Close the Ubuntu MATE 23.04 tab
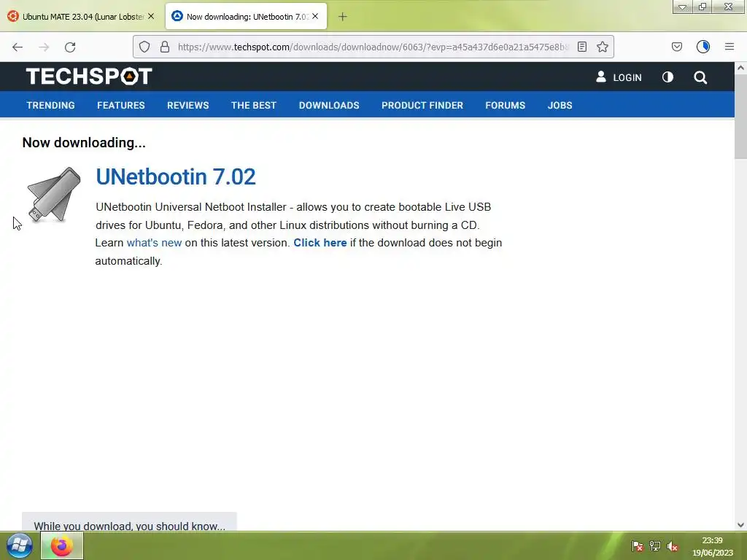Screen dimensions: 747x560 151,16
